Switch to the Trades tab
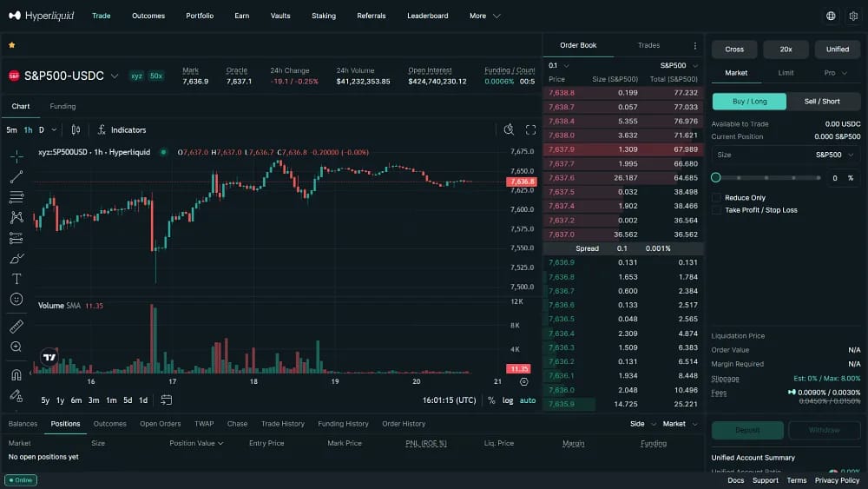The width and height of the screenshot is (868, 489). coord(648,45)
